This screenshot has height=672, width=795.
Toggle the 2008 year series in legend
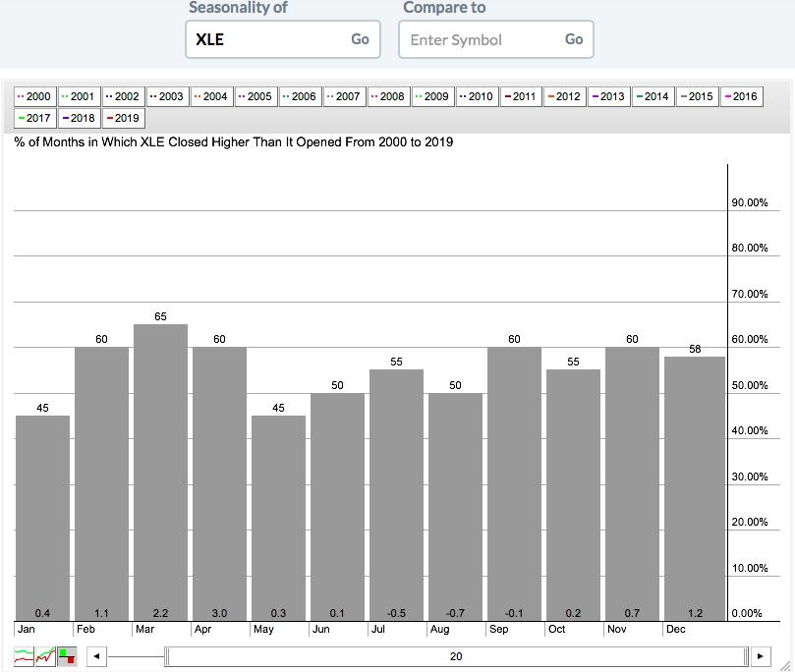pyautogui.click(x=389, y=96)
